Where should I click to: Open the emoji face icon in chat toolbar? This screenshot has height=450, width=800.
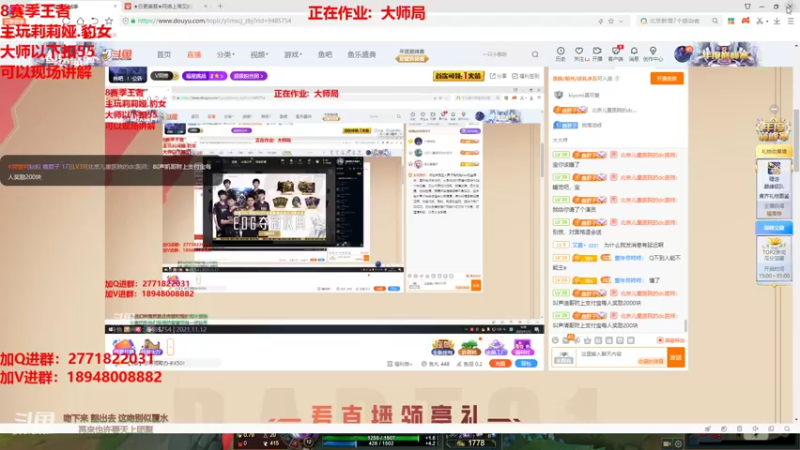555,340
